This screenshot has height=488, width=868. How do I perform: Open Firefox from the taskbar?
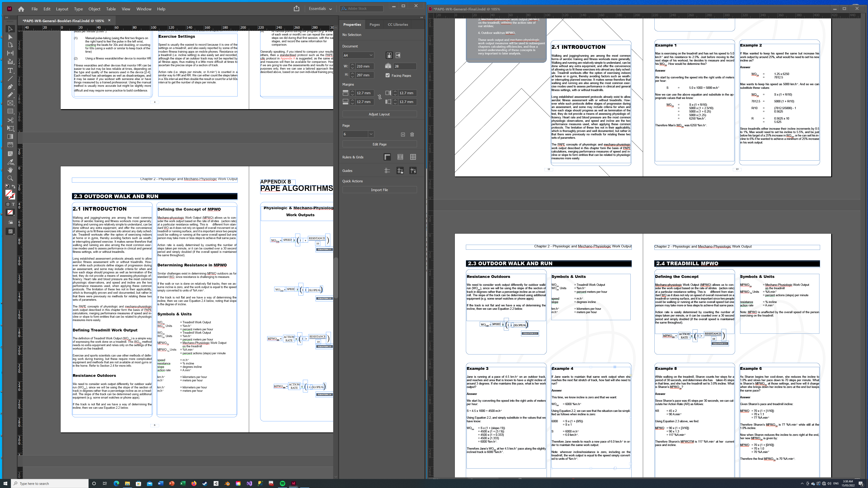[194, 483]
